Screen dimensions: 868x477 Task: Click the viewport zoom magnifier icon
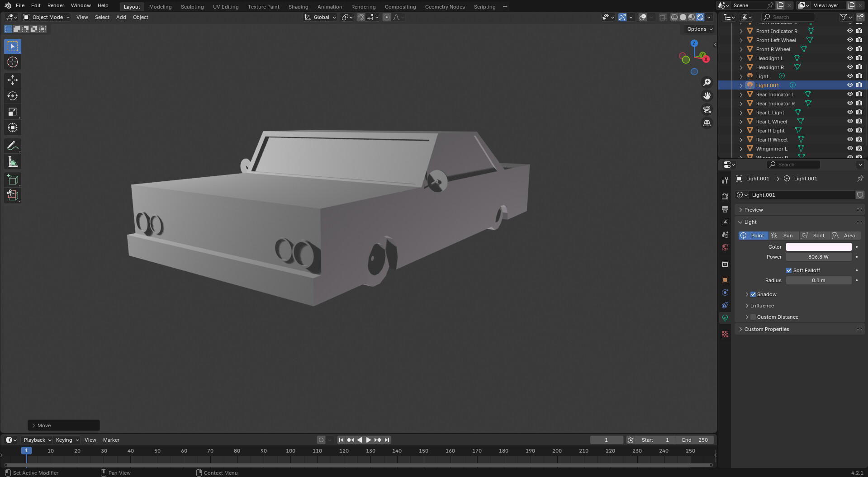tap(707, 82)
